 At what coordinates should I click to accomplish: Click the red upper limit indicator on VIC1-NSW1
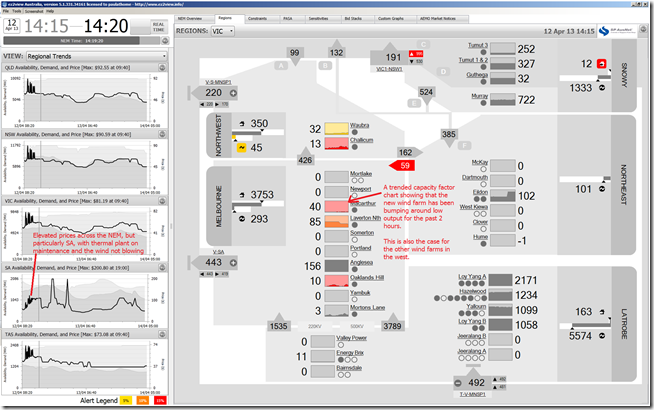coord(416,54)
